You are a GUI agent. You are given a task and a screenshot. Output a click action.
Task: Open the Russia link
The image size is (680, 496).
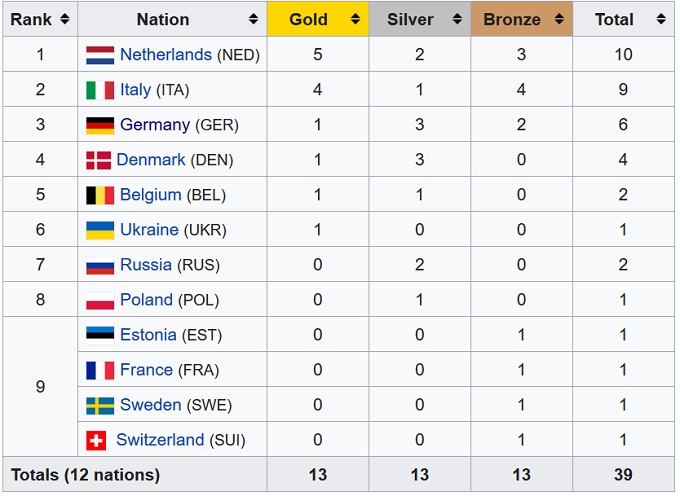click(x=145, y=265)
